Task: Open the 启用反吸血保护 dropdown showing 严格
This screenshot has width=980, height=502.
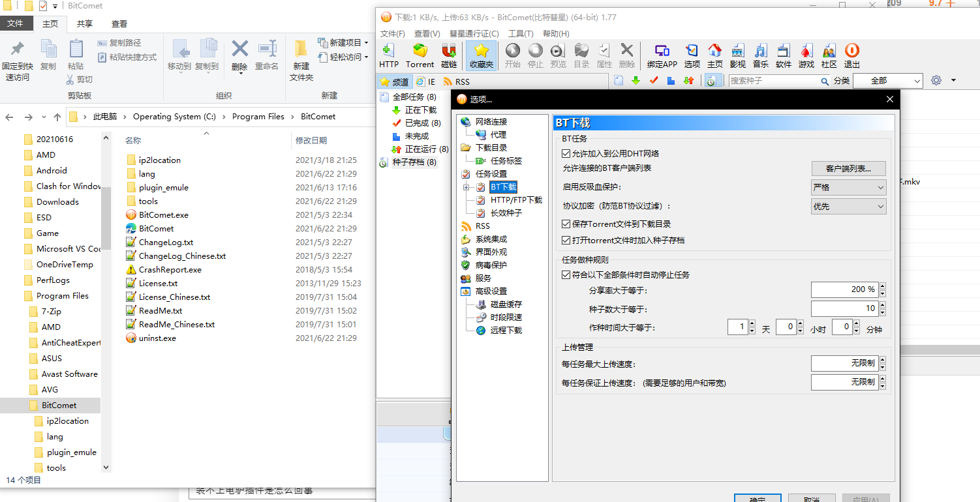Action: (x=848, y=187)
